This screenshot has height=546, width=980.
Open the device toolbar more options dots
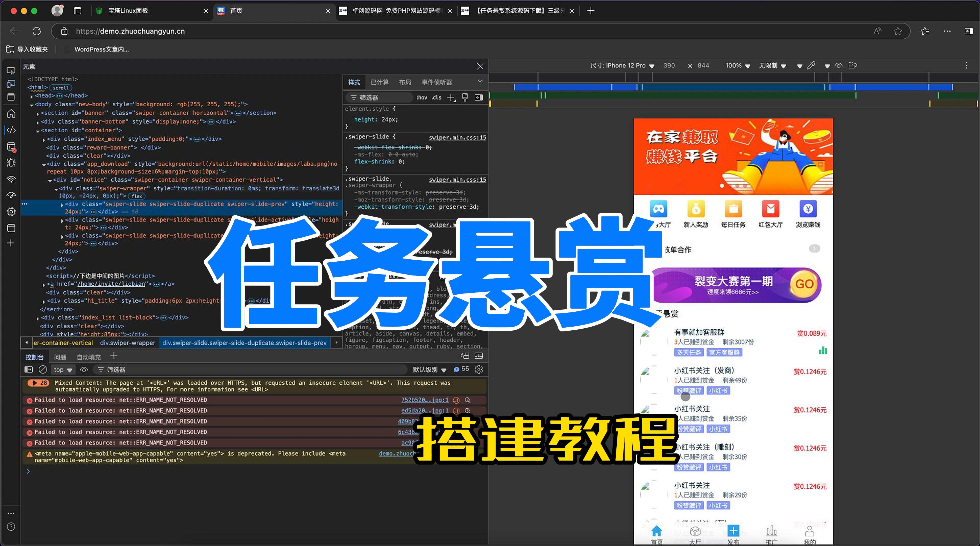point(967,65)
